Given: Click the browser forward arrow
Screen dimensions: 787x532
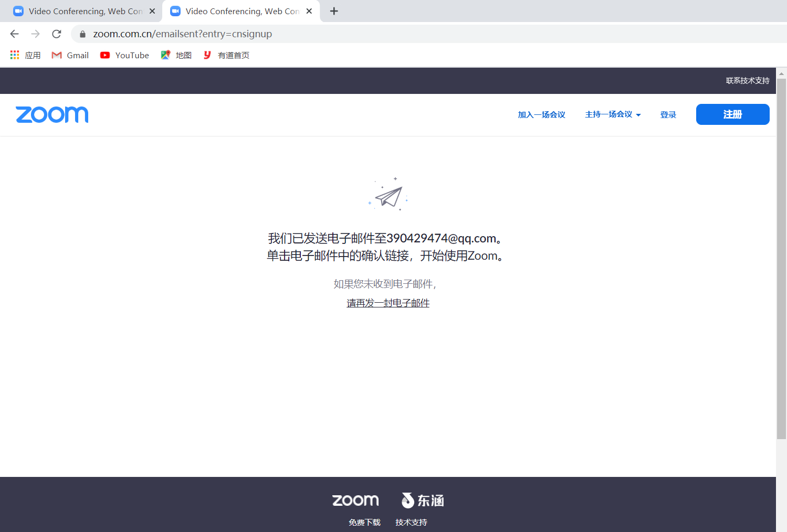Looking at the screenshot, I should click(36, 34).
